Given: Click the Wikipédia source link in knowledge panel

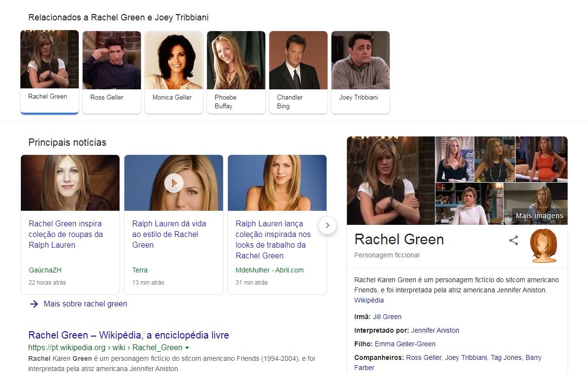Looking at the screenshot, I should pyautogui.click(x=369, y=300).
